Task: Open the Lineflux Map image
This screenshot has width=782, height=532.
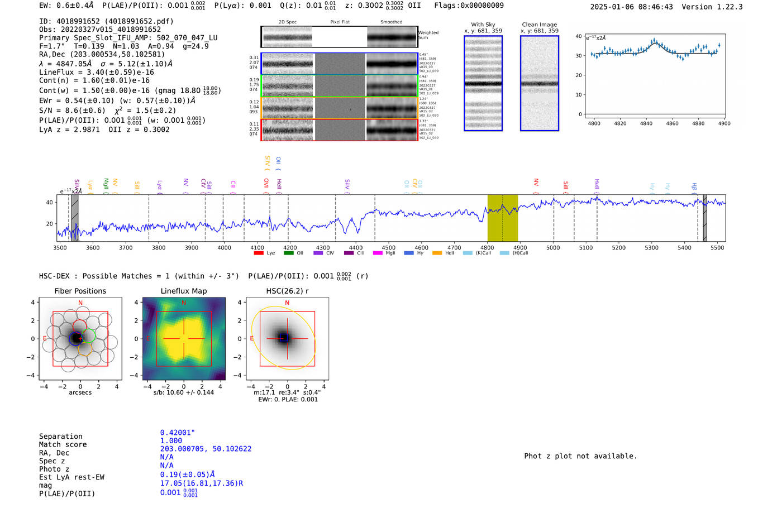Action: (184, 338)
